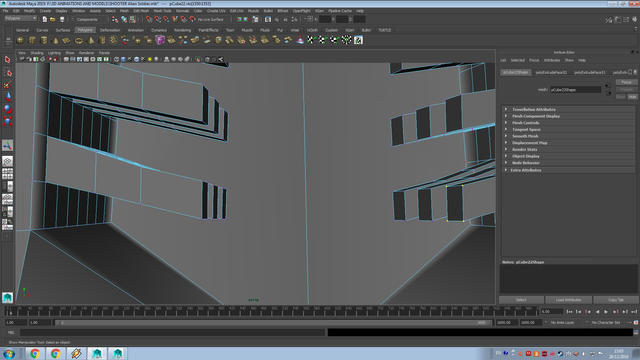Toggle snap to grid magnet icon
The height and width of the screenshot is (360, 640).
pyautogui.click(x=149, y=19)
